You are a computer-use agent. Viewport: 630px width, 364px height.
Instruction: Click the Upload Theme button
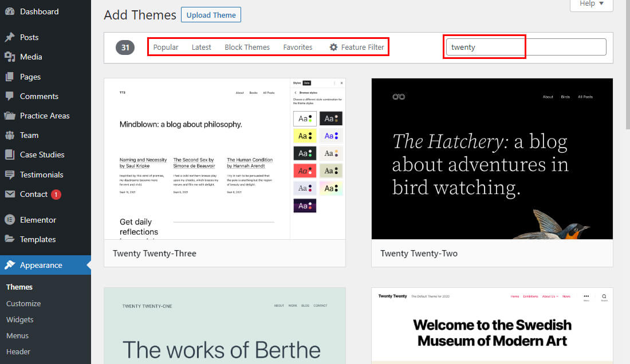(211, 15)
